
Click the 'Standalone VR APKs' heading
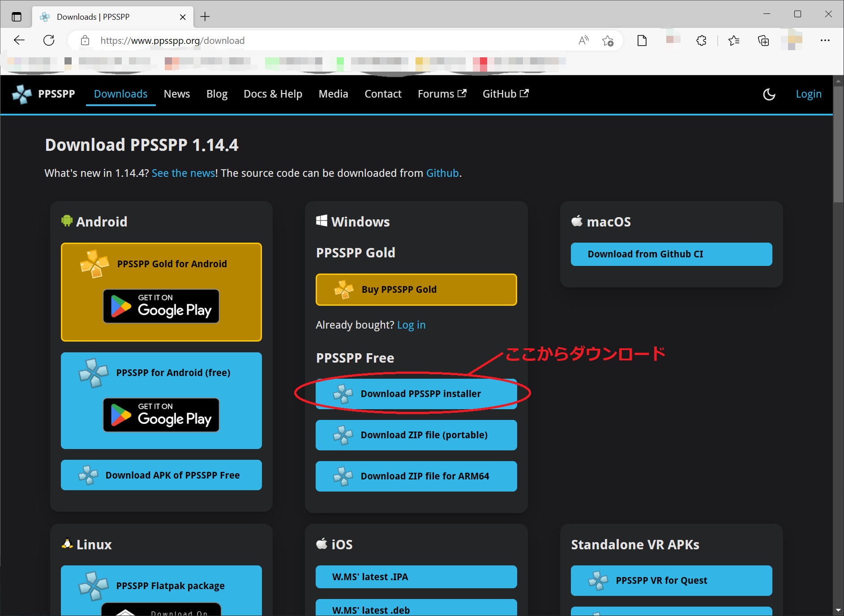[x=635, y=545]
